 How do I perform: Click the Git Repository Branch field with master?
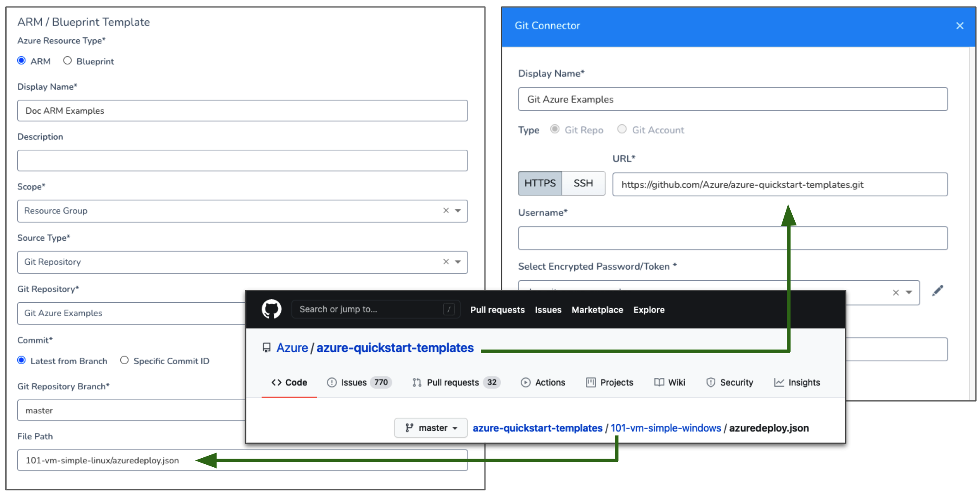coord(131,410)
